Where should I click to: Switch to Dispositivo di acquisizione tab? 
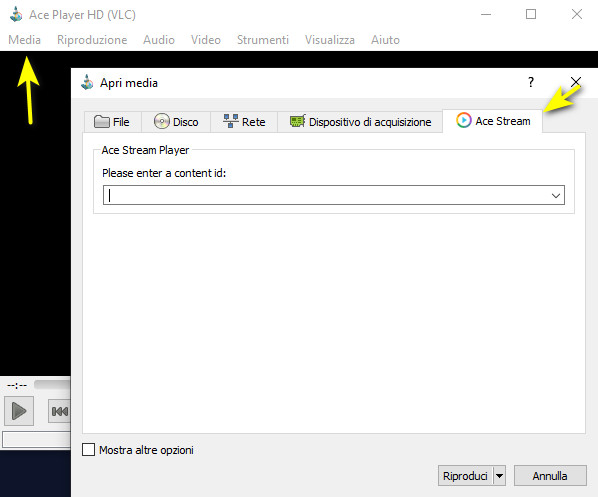(x=360, y=122)
